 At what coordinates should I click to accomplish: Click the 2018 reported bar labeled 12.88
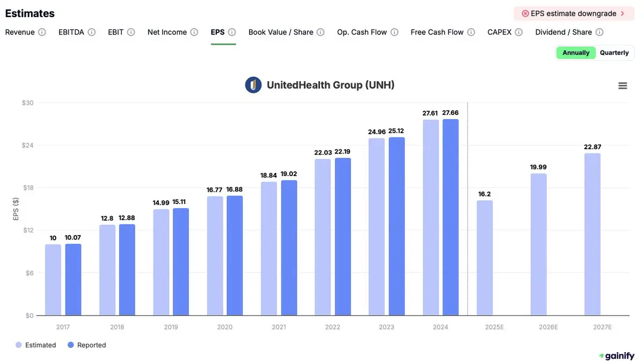click(x=127, y=270)
